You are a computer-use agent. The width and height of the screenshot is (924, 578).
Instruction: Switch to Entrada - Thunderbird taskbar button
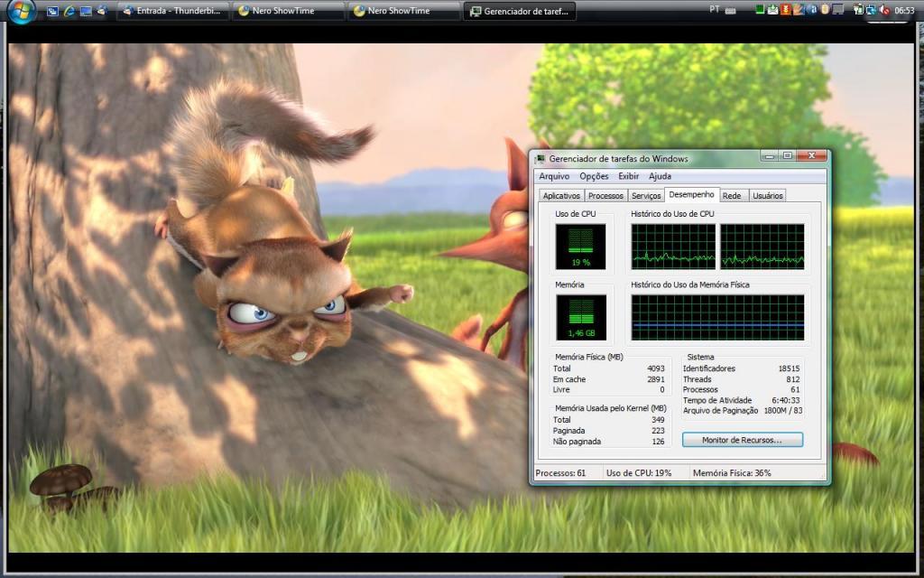tap(173, 11)
